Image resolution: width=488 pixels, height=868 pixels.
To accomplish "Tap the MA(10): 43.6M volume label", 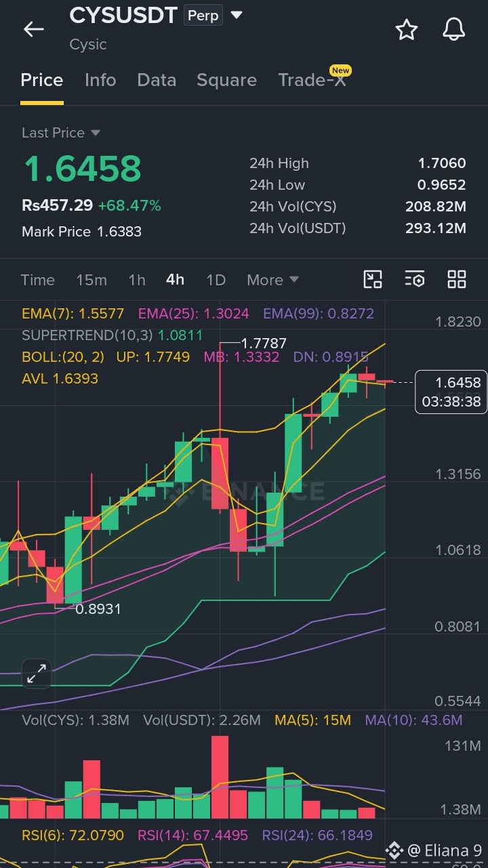I will (x=413, y=720).
